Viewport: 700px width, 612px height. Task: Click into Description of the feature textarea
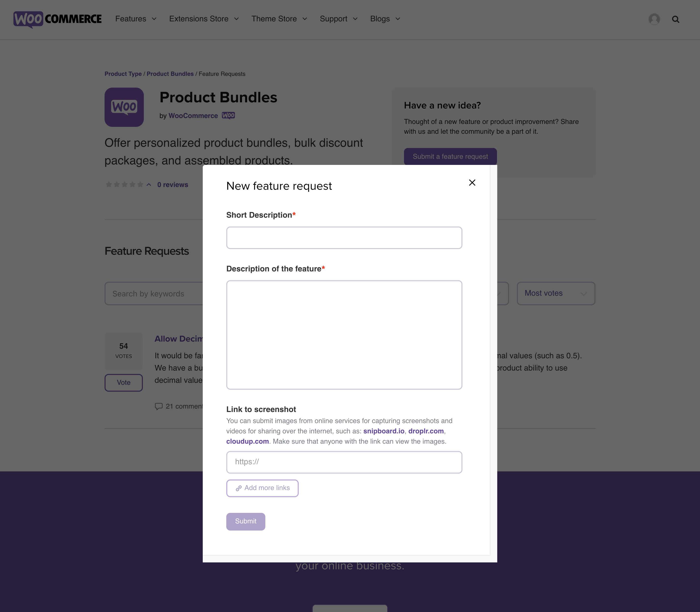(x=344, y=335)
